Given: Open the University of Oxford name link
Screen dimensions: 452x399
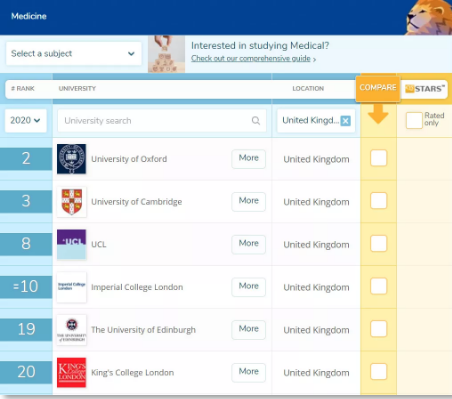Looking at the screenshot, I should [129, 159].
